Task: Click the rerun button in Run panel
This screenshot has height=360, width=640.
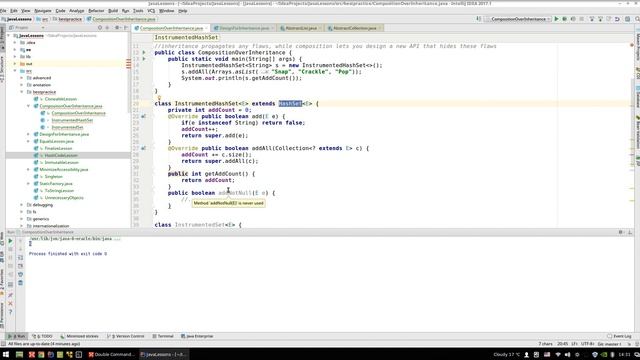Action: coord(10,241)
